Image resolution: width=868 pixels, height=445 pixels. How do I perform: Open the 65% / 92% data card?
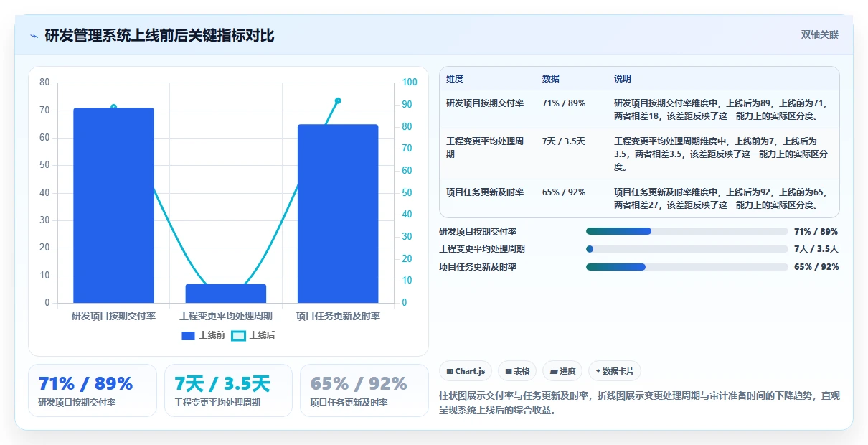click(364, 390)
